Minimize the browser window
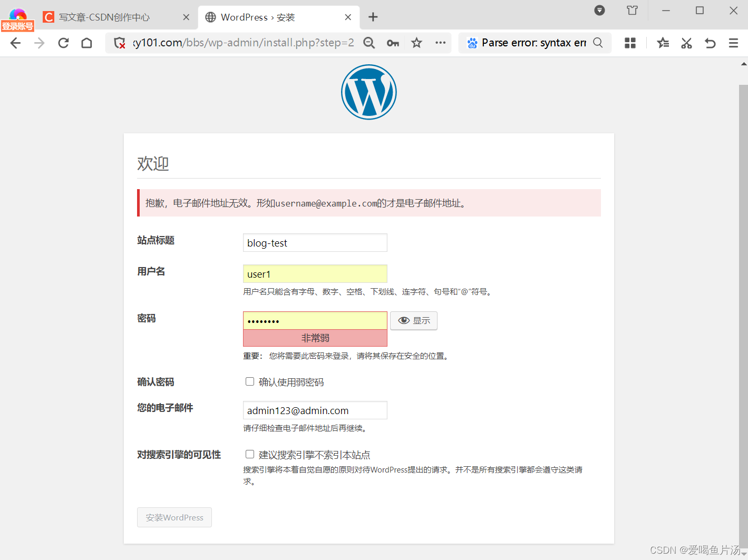This screenshot has height=560, width=748. [x=666, y=11]
